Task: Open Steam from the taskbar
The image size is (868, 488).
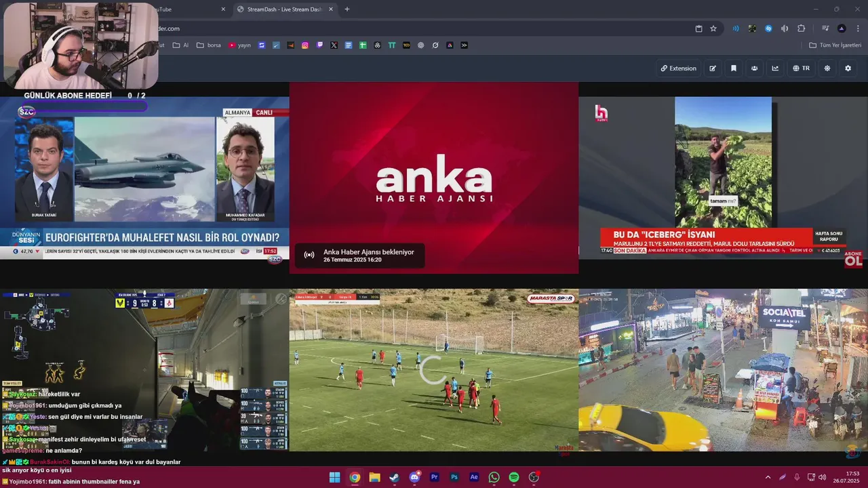Action: [395, 477]
